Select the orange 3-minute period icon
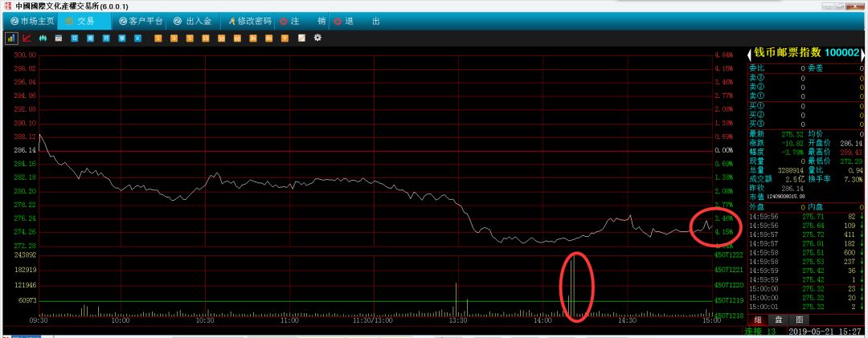 174,39
